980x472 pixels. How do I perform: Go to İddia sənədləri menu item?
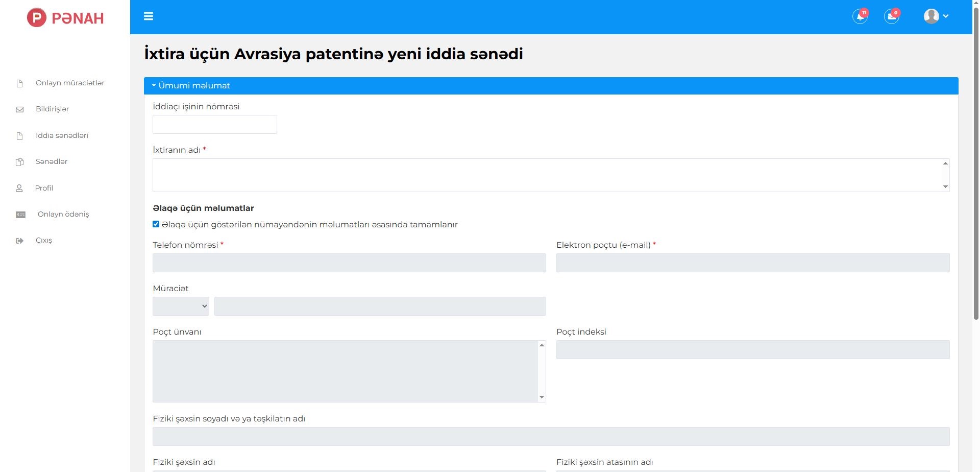(62, 135)
